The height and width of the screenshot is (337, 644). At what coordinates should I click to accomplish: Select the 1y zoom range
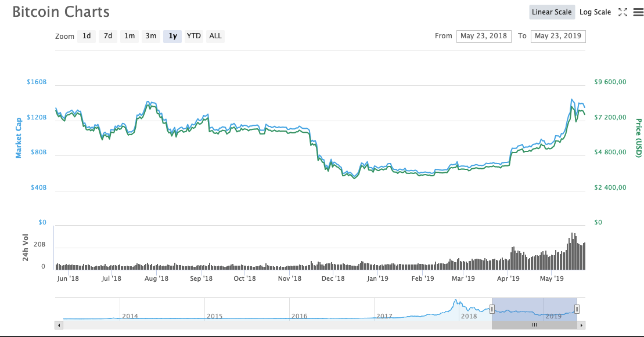point(172,36)
